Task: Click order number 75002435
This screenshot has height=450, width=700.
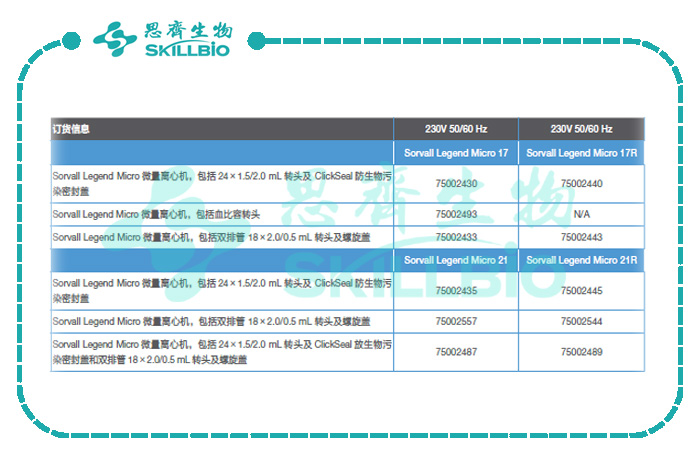Action: tap(456, 291)
